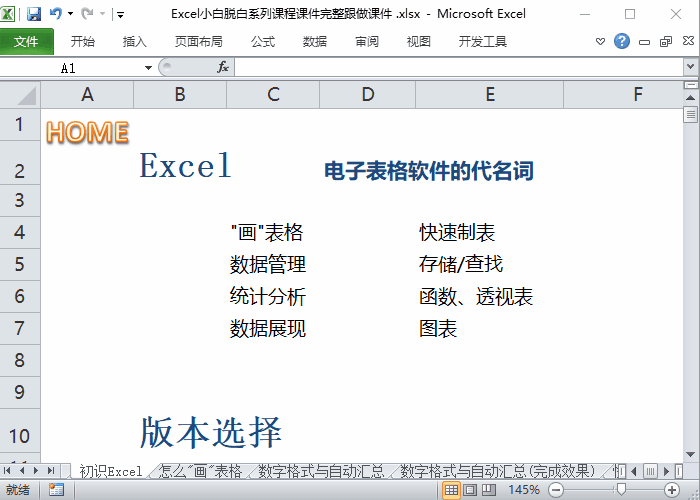Click vertical scrollbar down arrow
The height and width of the screenshot is (500, 700).
point(691,454)
